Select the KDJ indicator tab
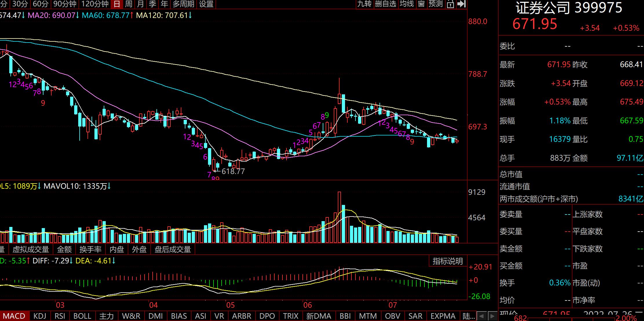 coord(40,316)
